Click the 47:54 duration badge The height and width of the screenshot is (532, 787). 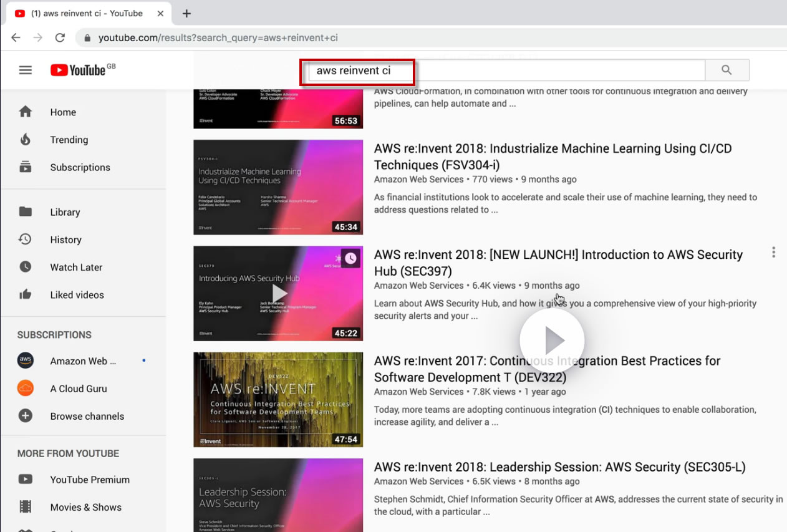[x=345, y=440]
